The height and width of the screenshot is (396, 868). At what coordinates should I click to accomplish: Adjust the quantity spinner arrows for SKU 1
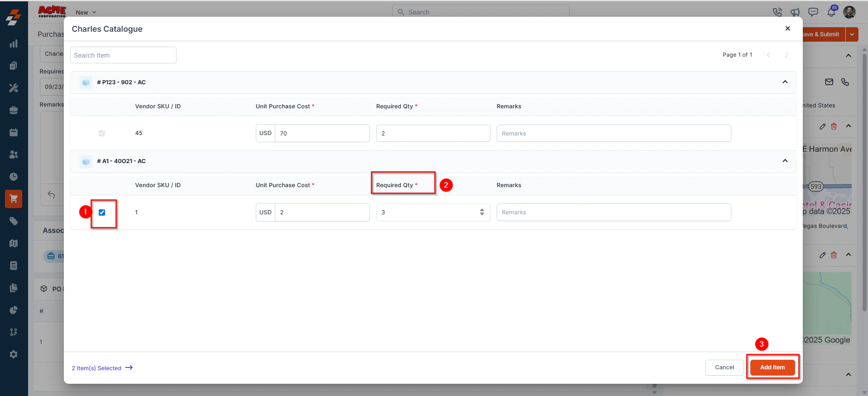482,212
